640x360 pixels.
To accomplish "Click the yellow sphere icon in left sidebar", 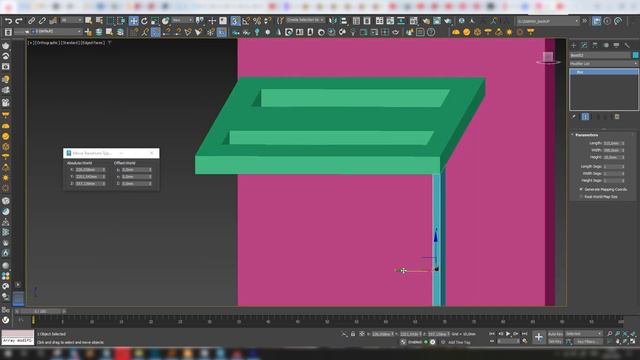I will [6, 136].
